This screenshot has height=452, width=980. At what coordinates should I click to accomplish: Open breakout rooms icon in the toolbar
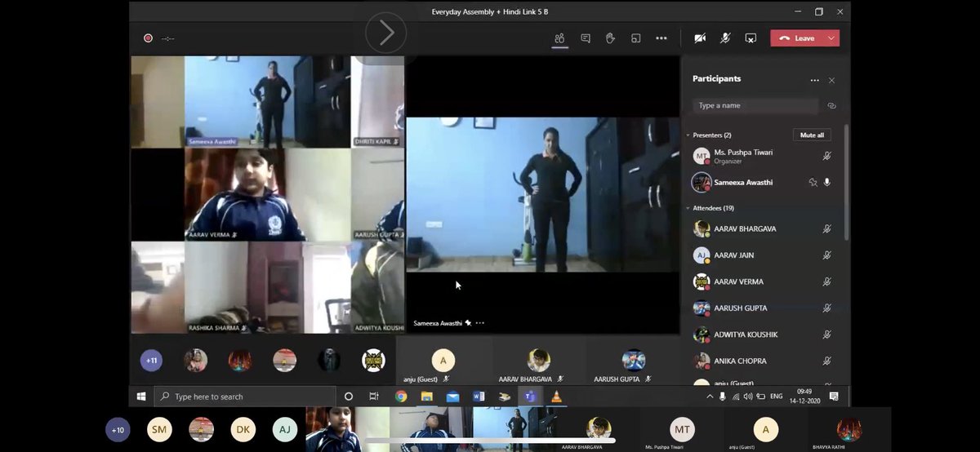635,38
